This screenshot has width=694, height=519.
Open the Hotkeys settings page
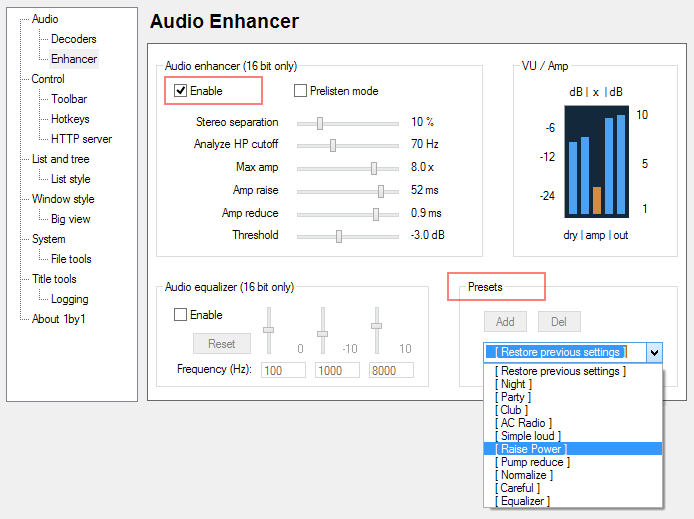70,119
